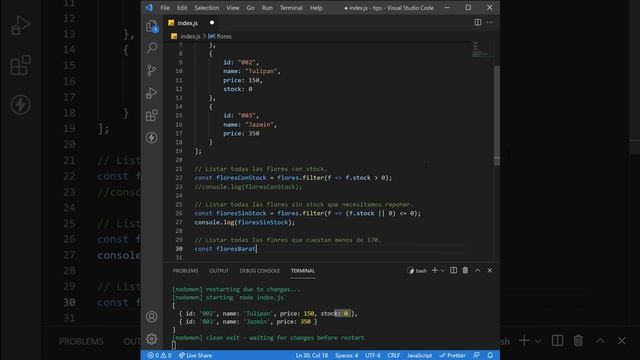
Task: Click console.log(floresSinStock) code line
Action: pos(244,222)
